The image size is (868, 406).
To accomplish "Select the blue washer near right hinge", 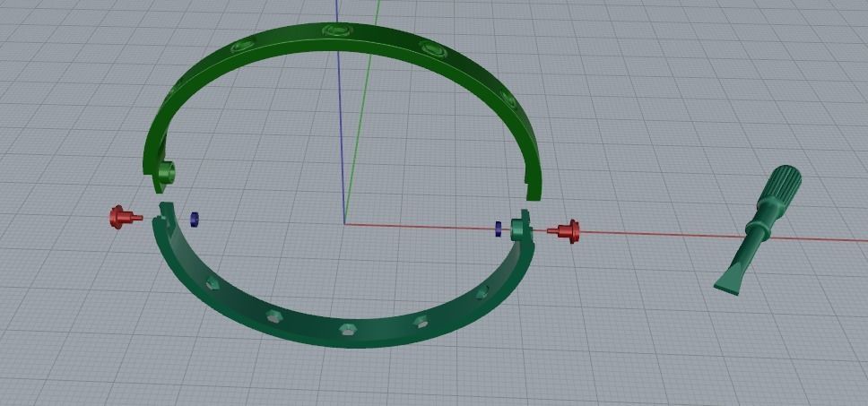I will [x=499, y=229].
